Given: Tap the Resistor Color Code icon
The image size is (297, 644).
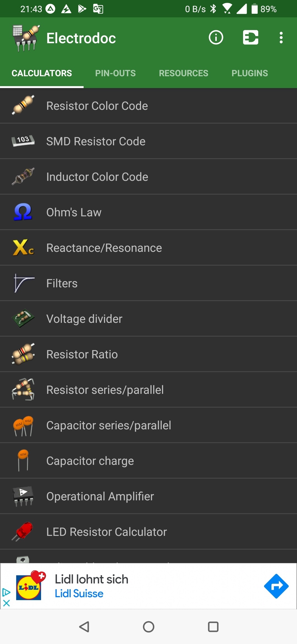Looking at the screenshot, I should pyautogui.click(x=23, y=105).
